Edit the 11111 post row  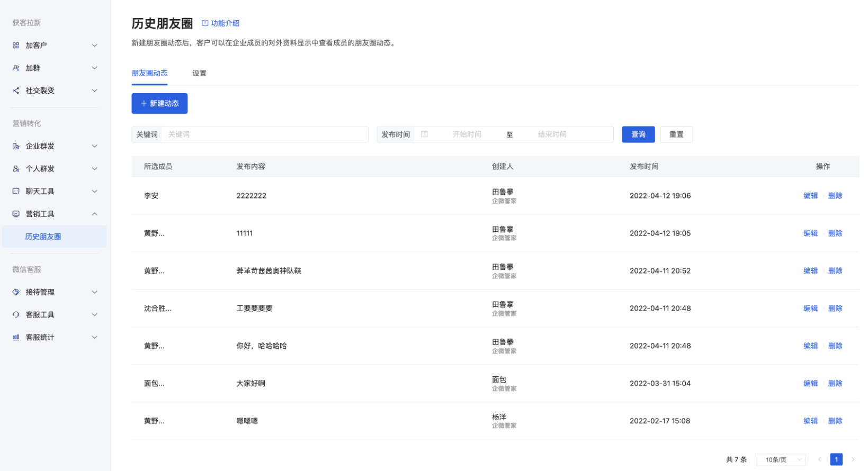[810, 233]
